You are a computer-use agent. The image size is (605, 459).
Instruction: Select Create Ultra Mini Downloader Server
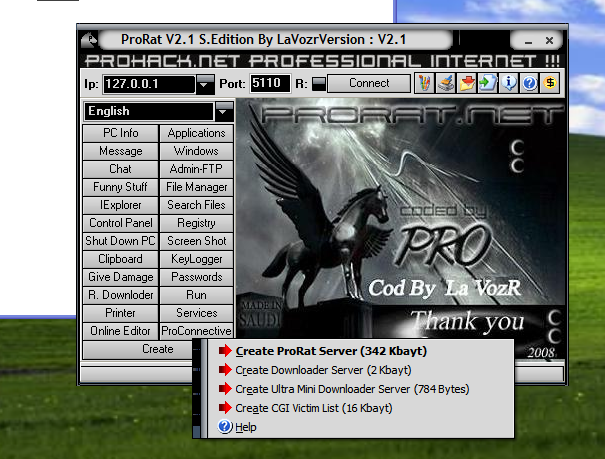tap(352, 389)
